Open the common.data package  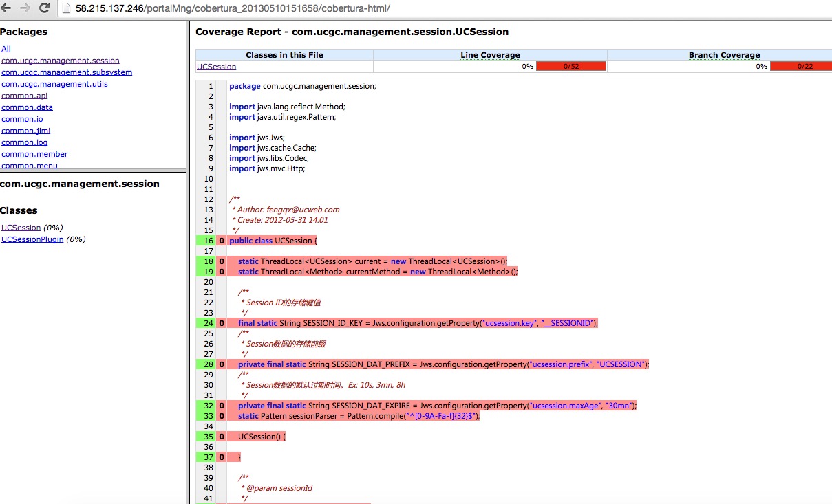(x=27, y=107)
